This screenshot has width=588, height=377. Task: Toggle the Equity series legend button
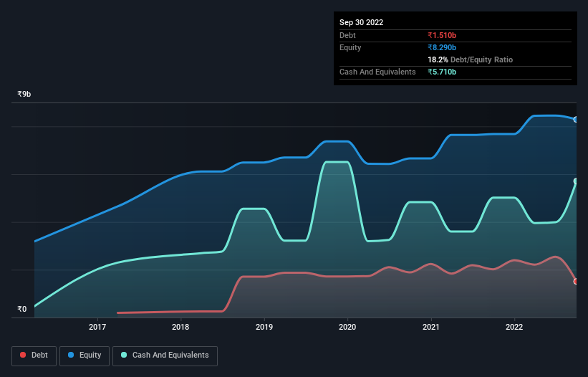pyautogui.click(x=85, y=355)
